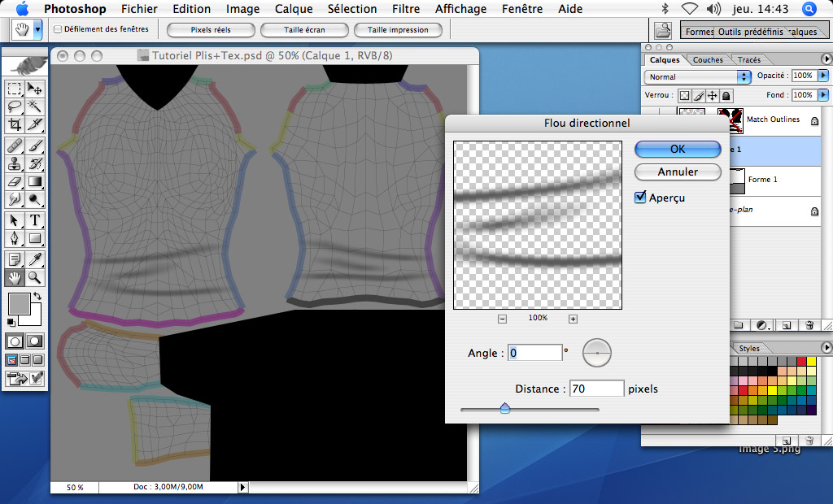Open Hand tool preset picker arrow
This screenshot has height=504, width=833.
click(x=37, y=30)
